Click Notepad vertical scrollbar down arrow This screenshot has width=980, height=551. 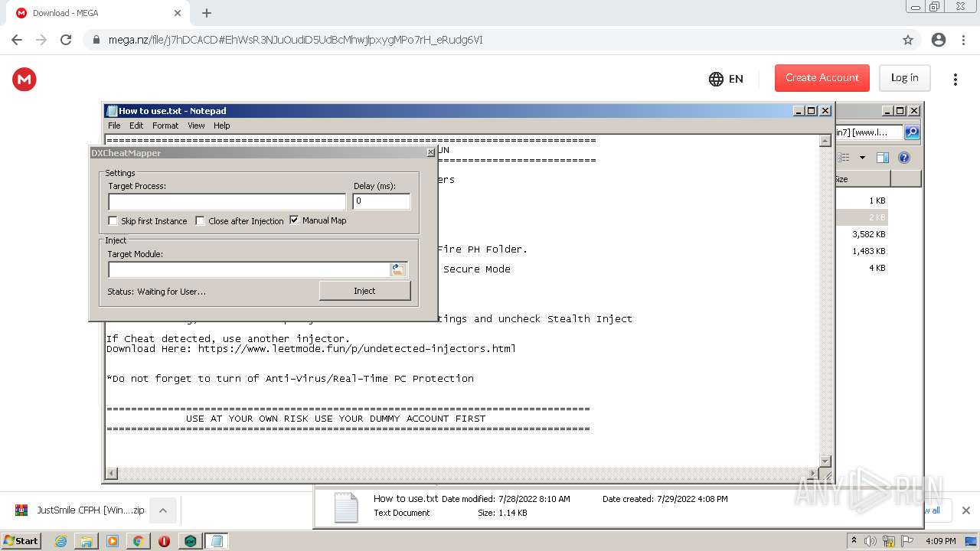tap(825, 461)
